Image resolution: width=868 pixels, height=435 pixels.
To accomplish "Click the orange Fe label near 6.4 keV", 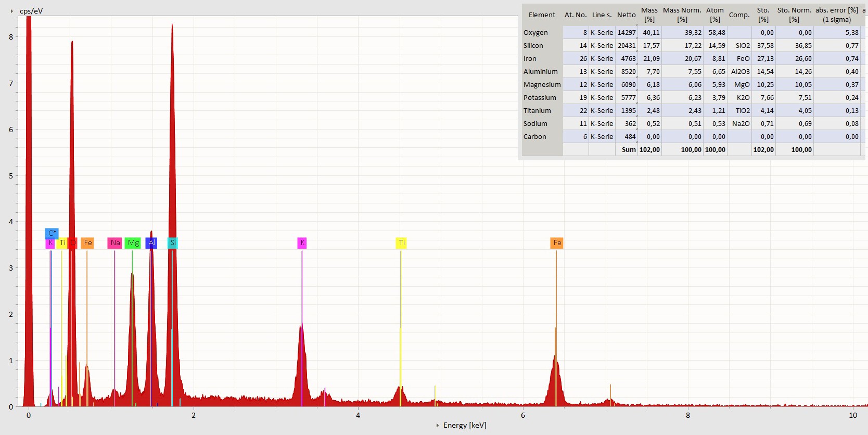I will pos(557,243).
